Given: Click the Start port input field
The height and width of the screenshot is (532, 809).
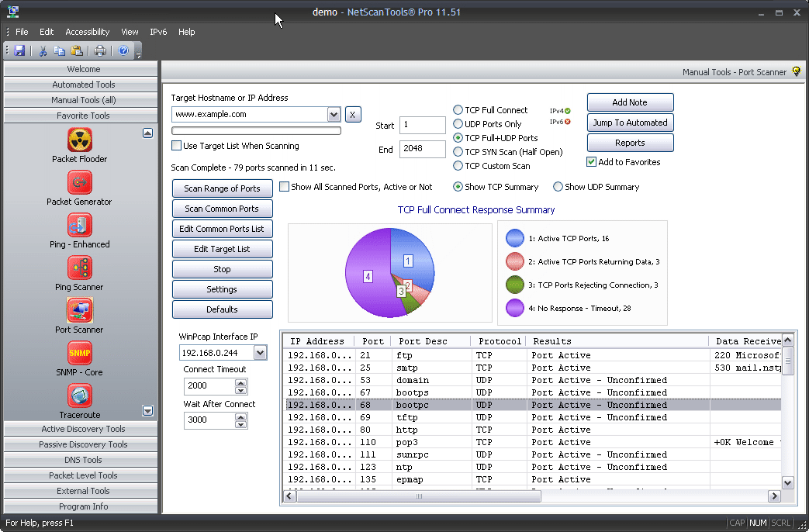Looking at the screenshot, I should [x=423, y=125].
